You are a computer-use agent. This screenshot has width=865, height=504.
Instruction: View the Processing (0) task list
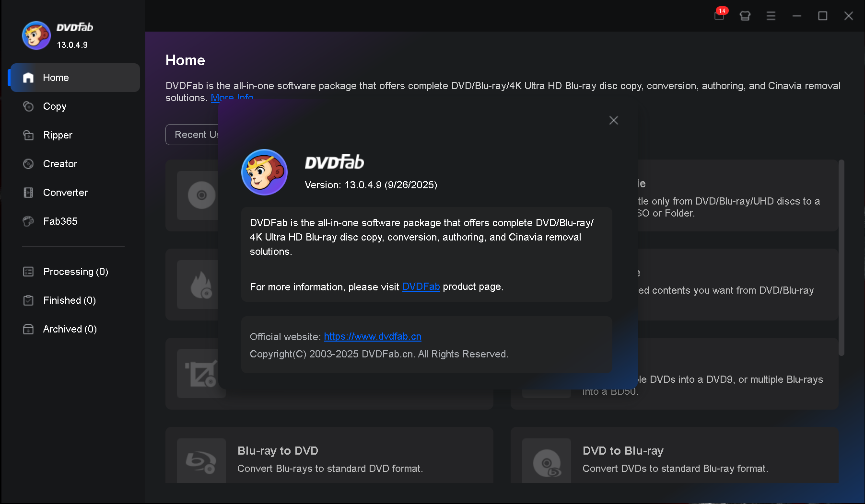coord(75,272)
